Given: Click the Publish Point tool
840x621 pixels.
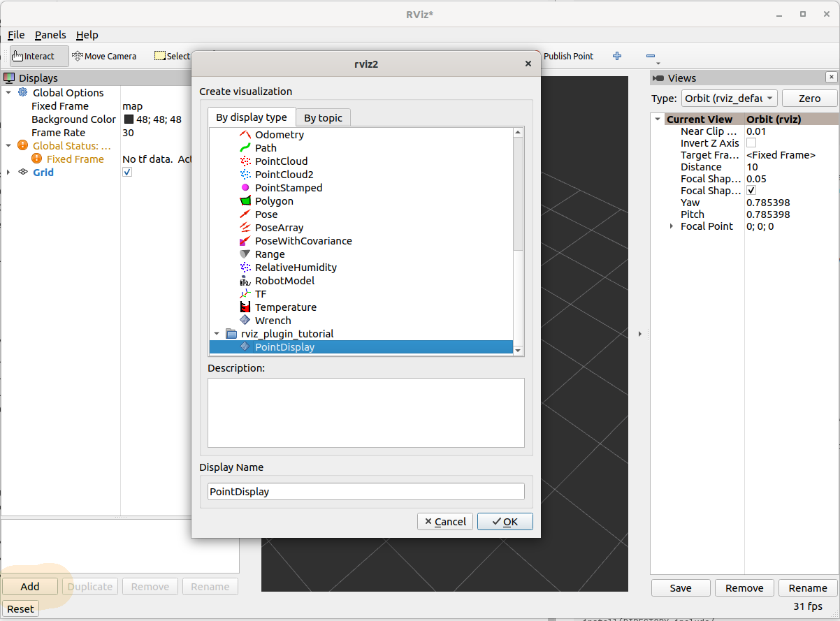Looking at the screenshot, I should (568, 56).
